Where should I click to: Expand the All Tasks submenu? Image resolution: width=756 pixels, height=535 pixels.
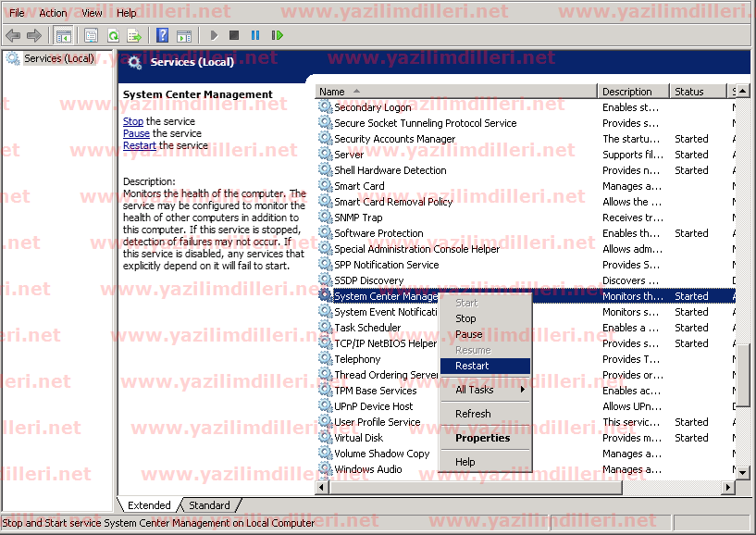[x=475, y=390]
